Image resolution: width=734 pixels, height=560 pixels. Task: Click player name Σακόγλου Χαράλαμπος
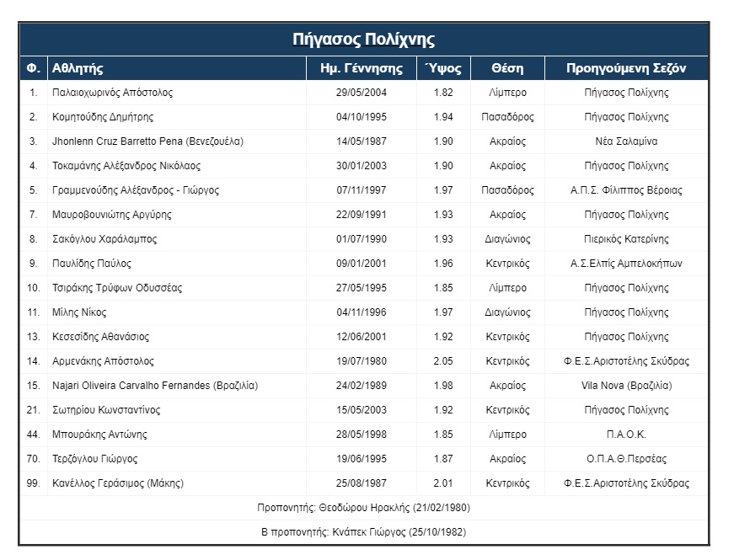coord(104,239)
